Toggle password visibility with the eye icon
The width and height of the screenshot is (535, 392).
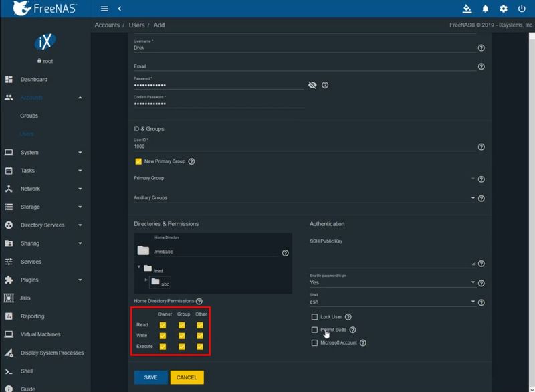tap(312, 85)
